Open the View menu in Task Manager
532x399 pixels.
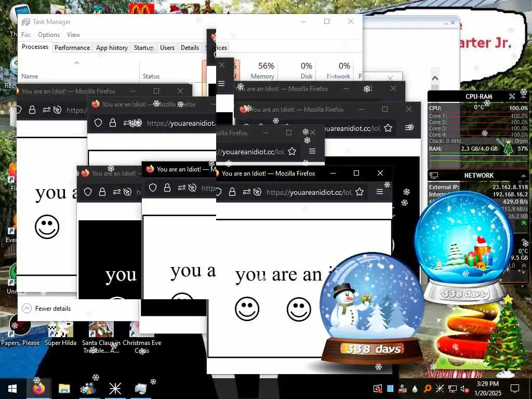coord(73,35)
